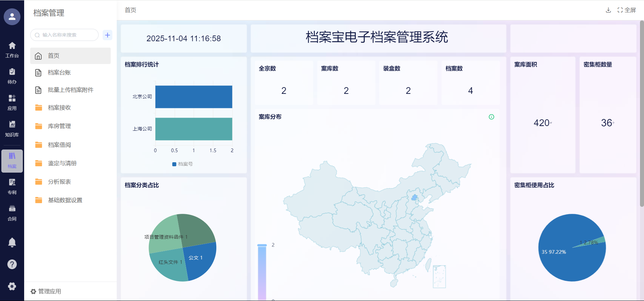
Task: Click the 输入名称来搜索 search field
Action: tap(65, 35)
